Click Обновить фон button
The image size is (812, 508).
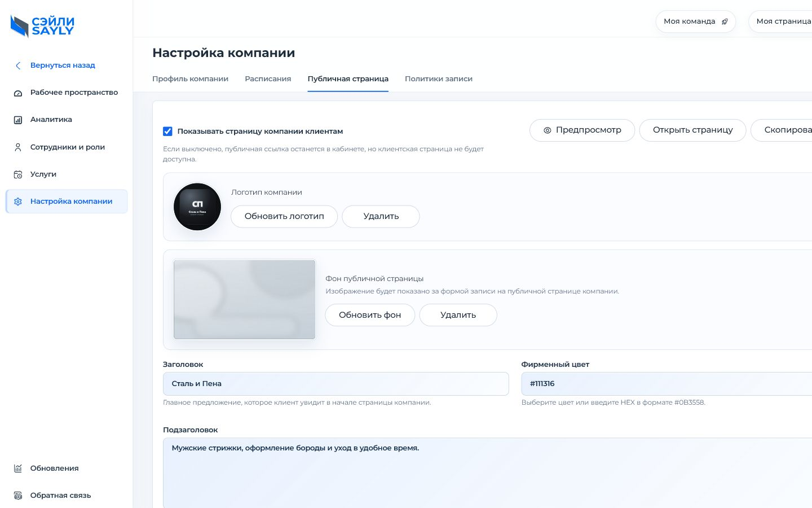click(x=370, y=316)
